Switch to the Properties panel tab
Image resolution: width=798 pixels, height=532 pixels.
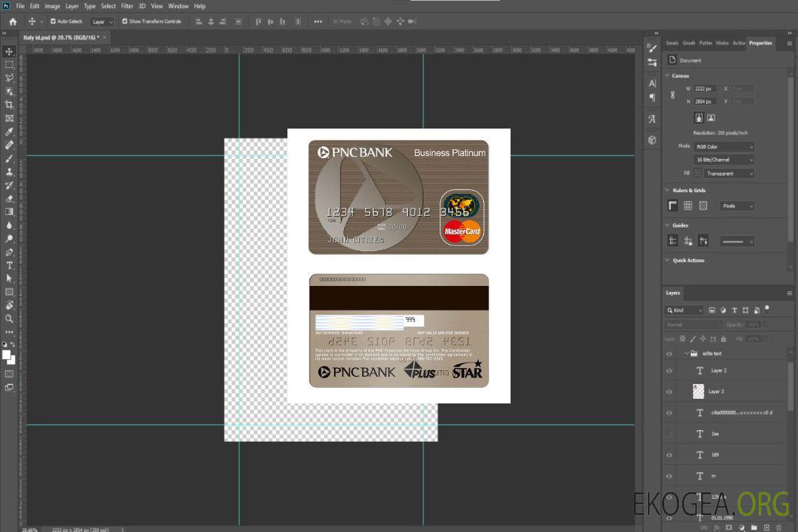pos(760,44)
